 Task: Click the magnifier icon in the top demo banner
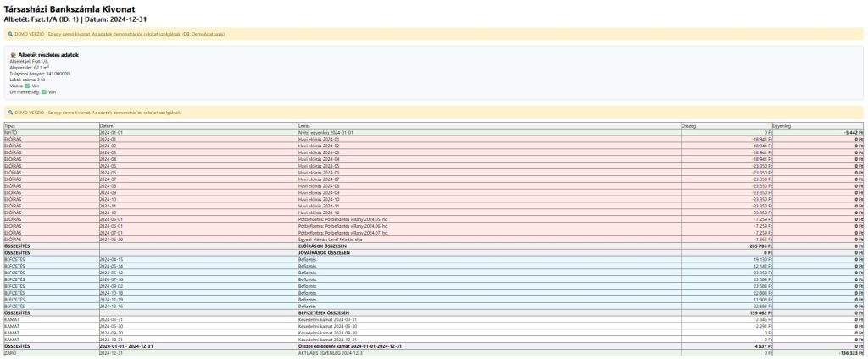9,34
